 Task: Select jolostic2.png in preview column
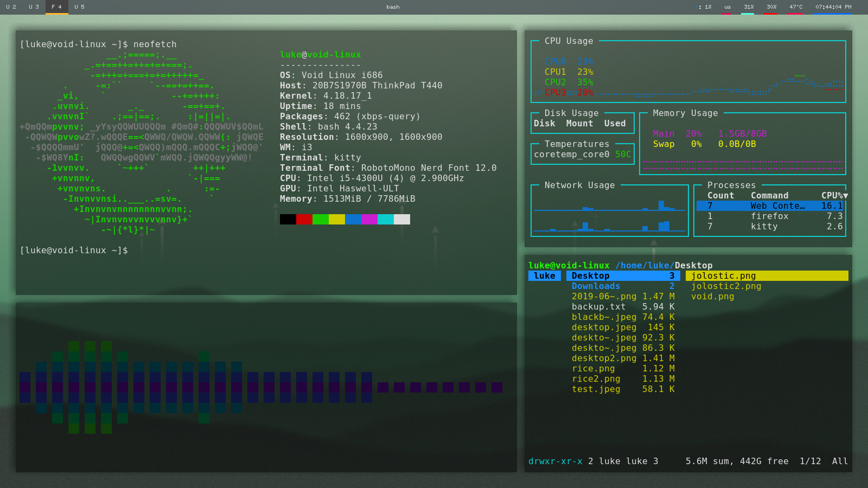[x=726, y=286]
